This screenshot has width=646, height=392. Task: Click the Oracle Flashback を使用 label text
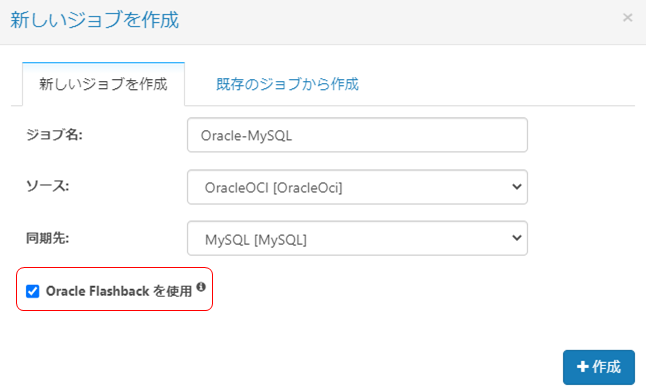point(119,291)
